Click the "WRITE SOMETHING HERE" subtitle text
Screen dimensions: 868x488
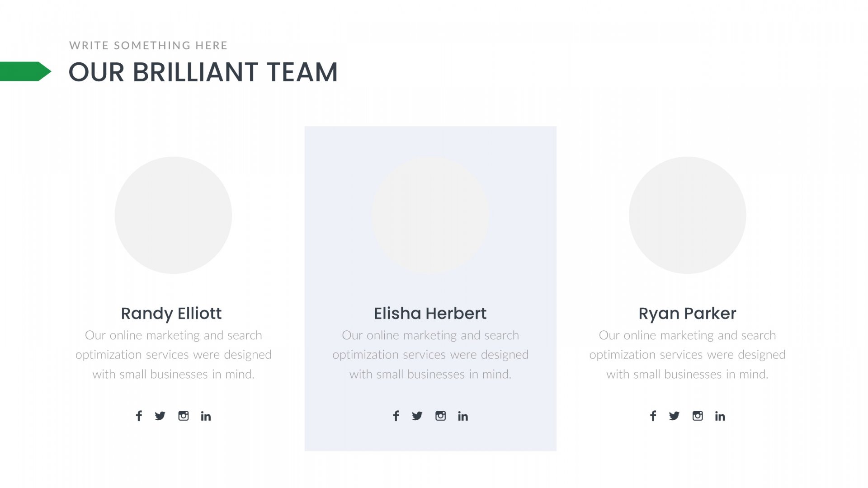click(x=148, y=45)
